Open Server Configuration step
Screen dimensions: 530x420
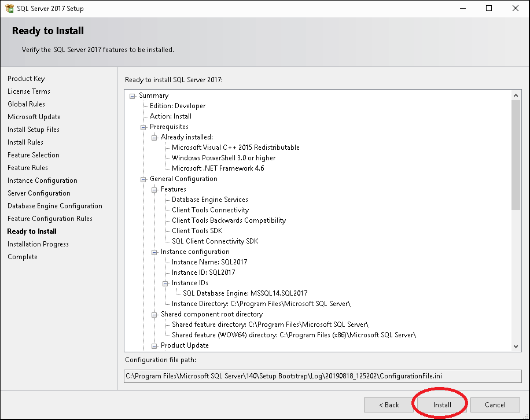39,193
